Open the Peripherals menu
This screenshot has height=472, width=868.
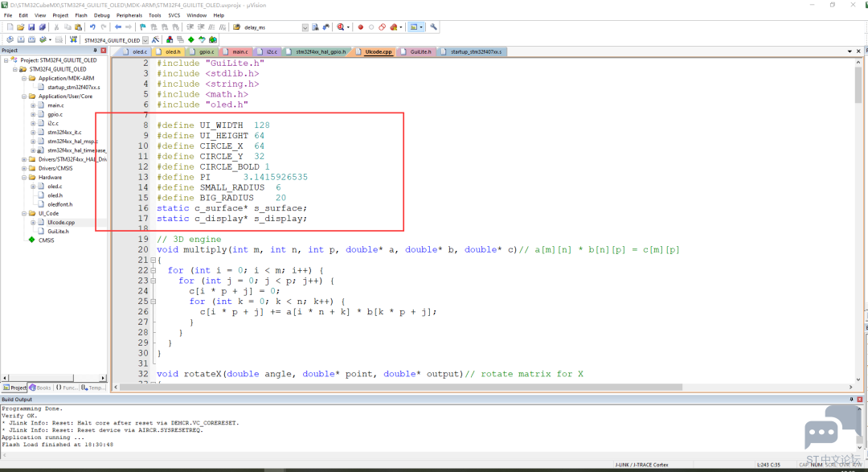coord(129,15)
